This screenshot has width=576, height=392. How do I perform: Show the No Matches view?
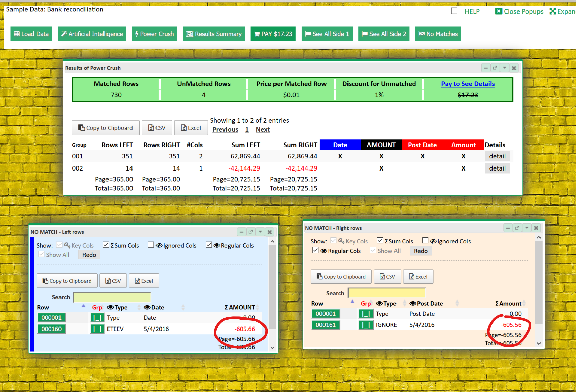[x=438, y=34]
